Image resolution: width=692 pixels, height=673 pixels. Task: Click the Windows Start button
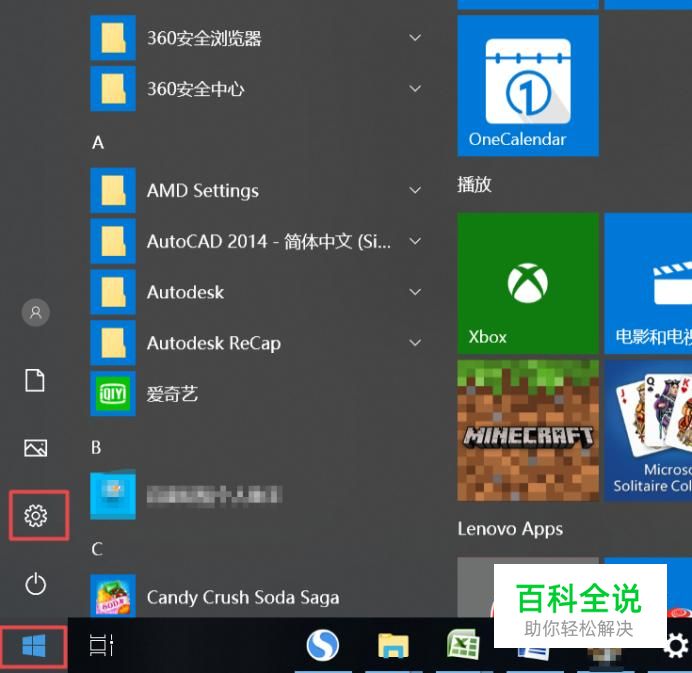pyautogui.click(x=34, y=645)
